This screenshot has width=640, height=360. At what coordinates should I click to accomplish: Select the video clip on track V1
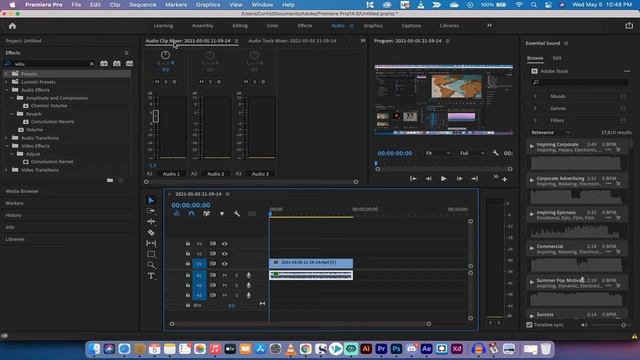[x=311, y=262]
